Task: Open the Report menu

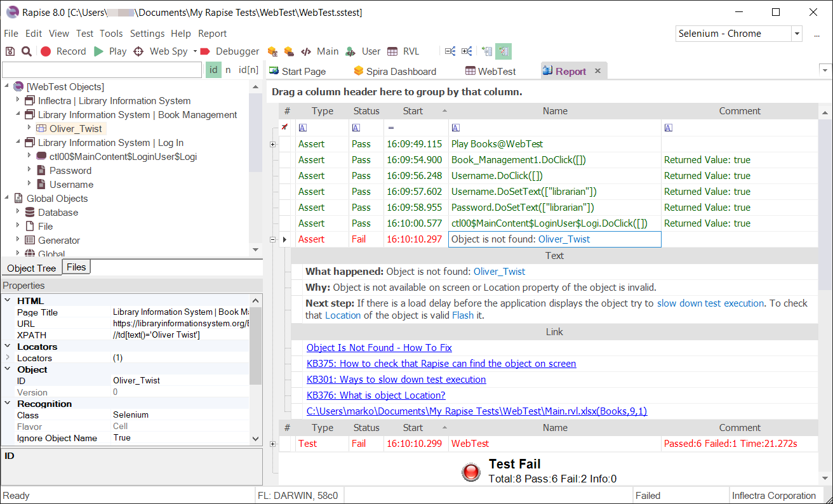Action: (x=212, y=34)
